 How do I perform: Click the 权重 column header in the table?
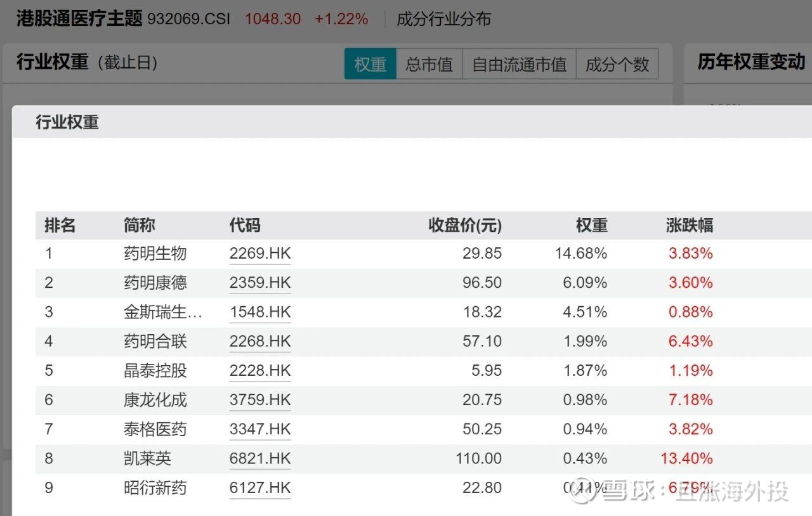point(591,225)
